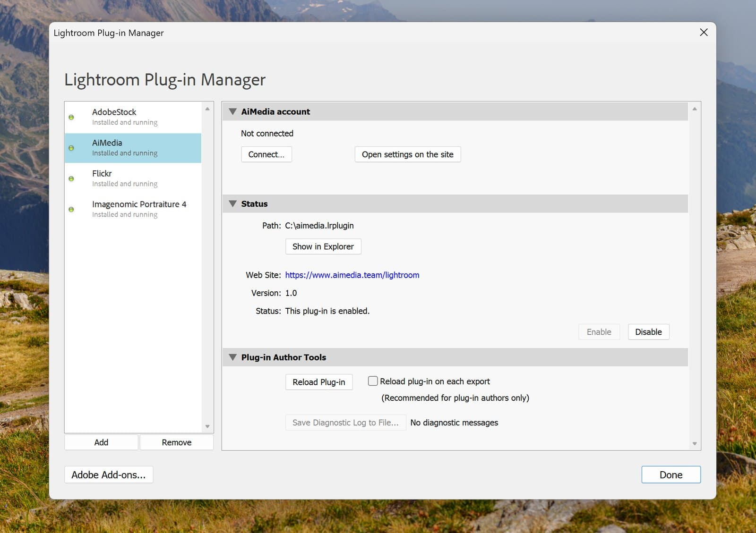Remove the selected plug-in
Image resolution: width=756 pixels, height=533 pixels.
(x=177, y=442)
